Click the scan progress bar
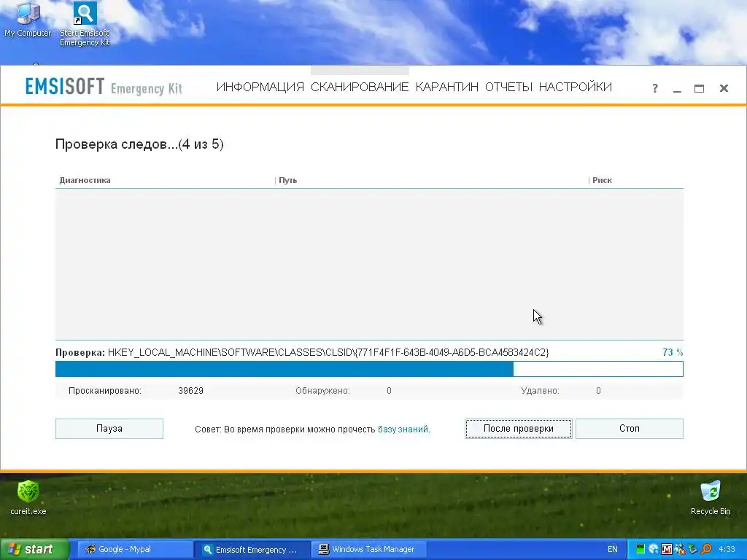Viewport: 747px width, 560px height. [369, 369]
